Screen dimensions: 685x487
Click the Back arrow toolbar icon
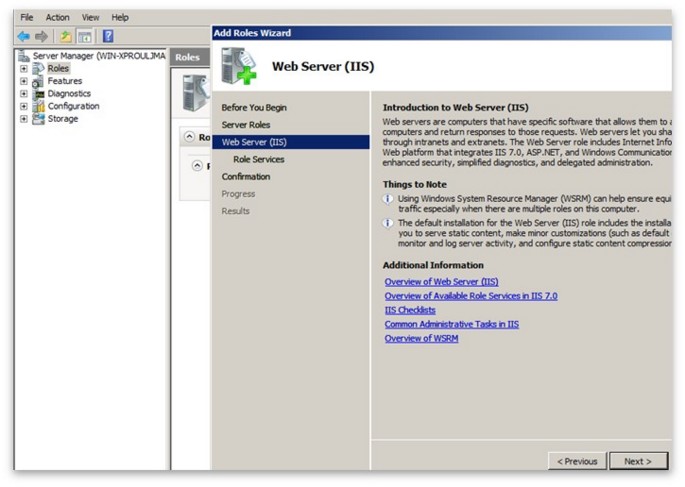pyautogui.click(x=24, y=36)
